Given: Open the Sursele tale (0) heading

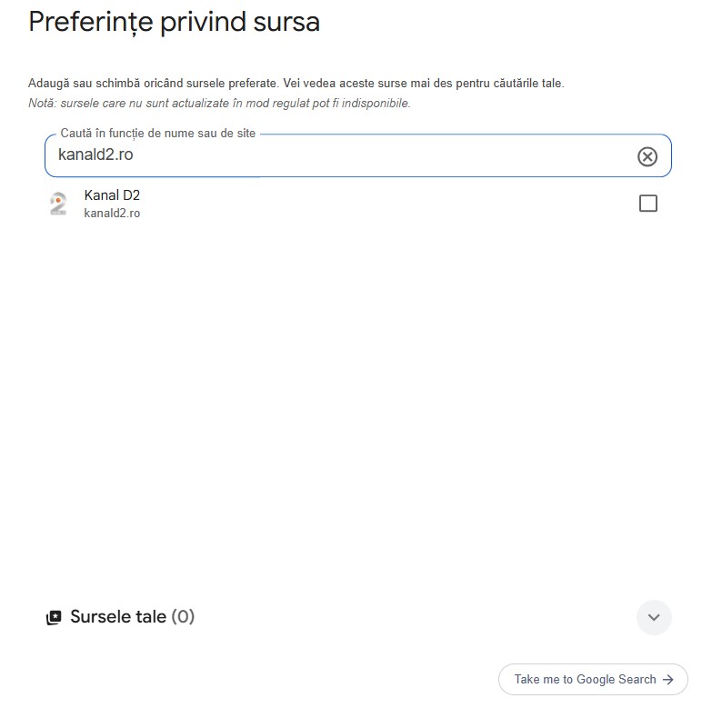Looking at the screenshot, I should 133,617.
